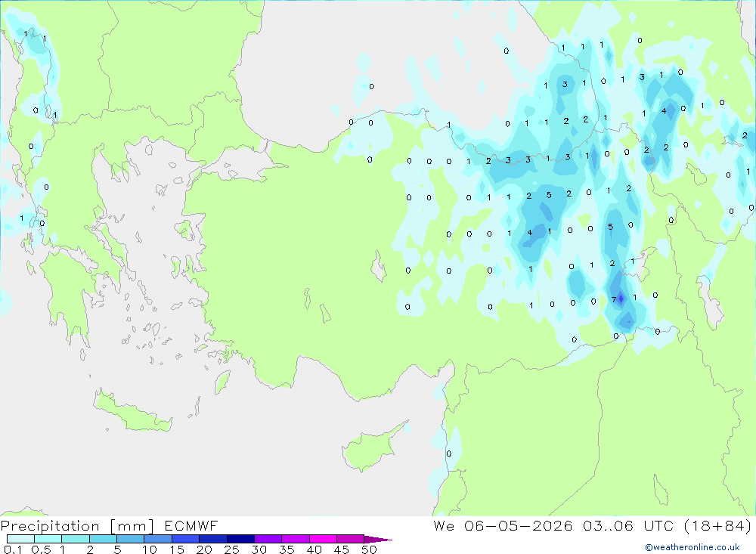Viewport: 756px width, 554px height.
Task: Click the over-50 mm arrow tip of legend
Action: [378, 540]
